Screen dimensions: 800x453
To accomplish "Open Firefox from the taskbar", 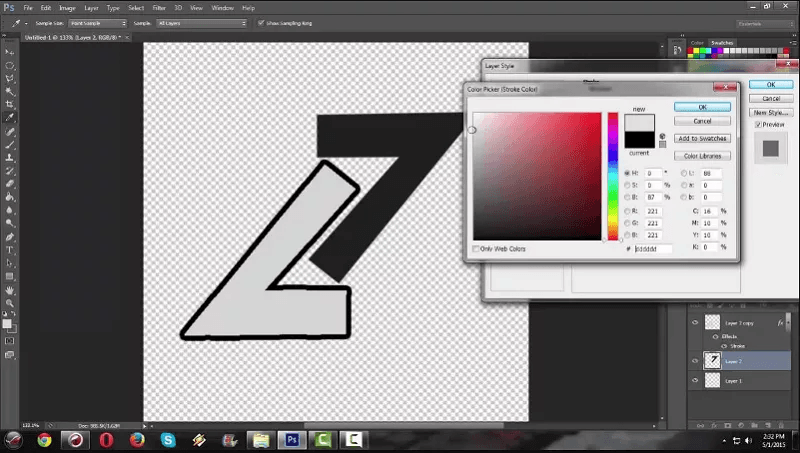I will tap(137, 440).
